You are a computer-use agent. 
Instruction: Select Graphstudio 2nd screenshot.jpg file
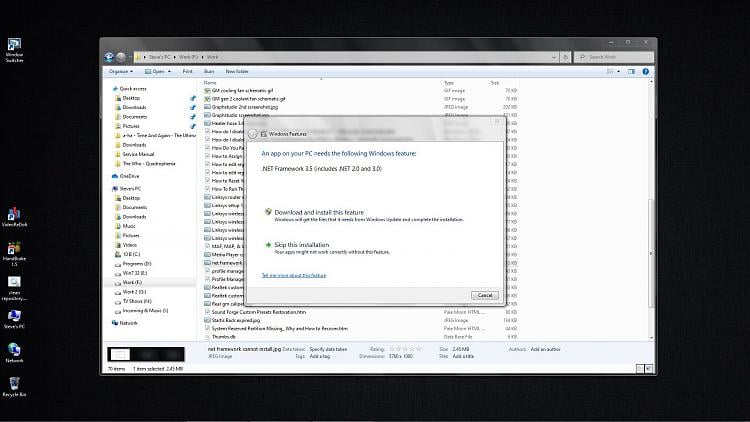(244, 107)
